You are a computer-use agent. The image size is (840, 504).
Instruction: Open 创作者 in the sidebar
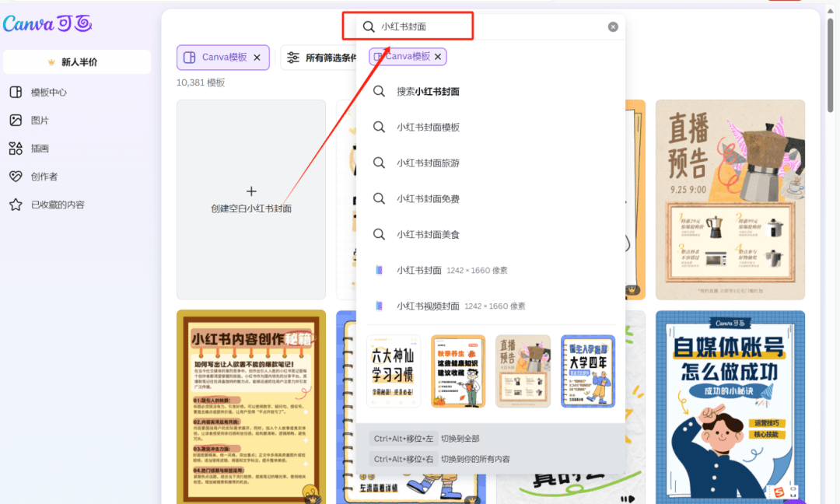pos(44,177)
